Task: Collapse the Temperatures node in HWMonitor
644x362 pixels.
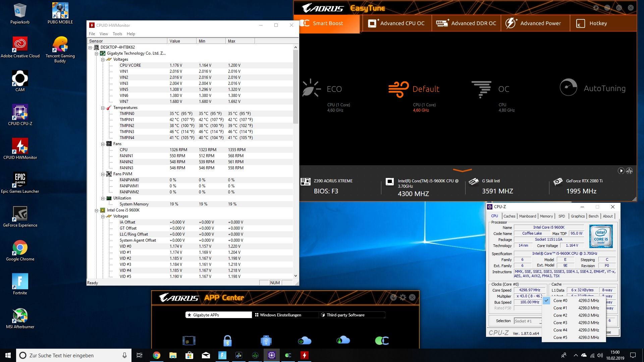Action: pyautogui.click(x=103, y=108)
